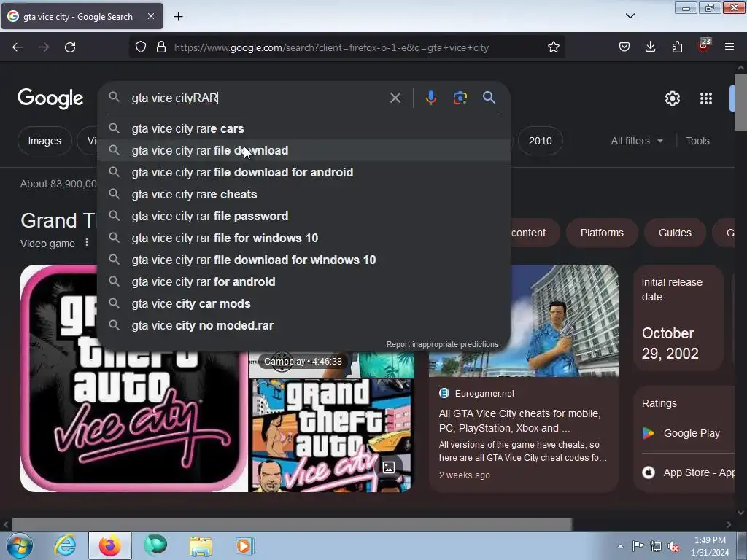The width and height of the screenshot is (747, 560).
Task: Select suggestion 'gta vice city rare cars'
Action: pyautogui.click(x=304, y=128)
